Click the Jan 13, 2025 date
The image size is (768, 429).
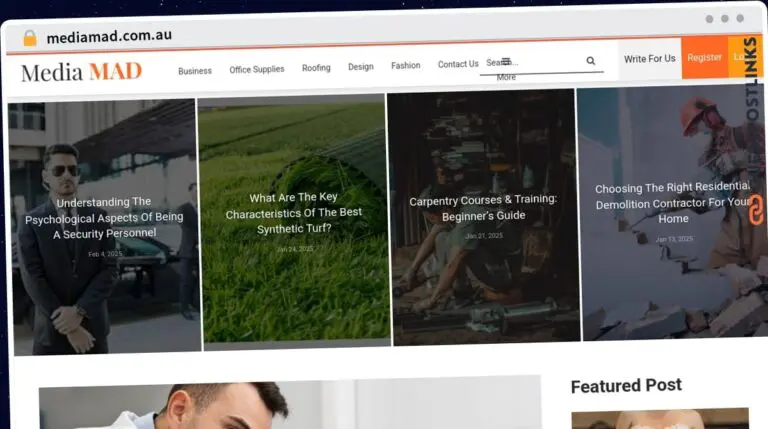[x=674, y=239]
